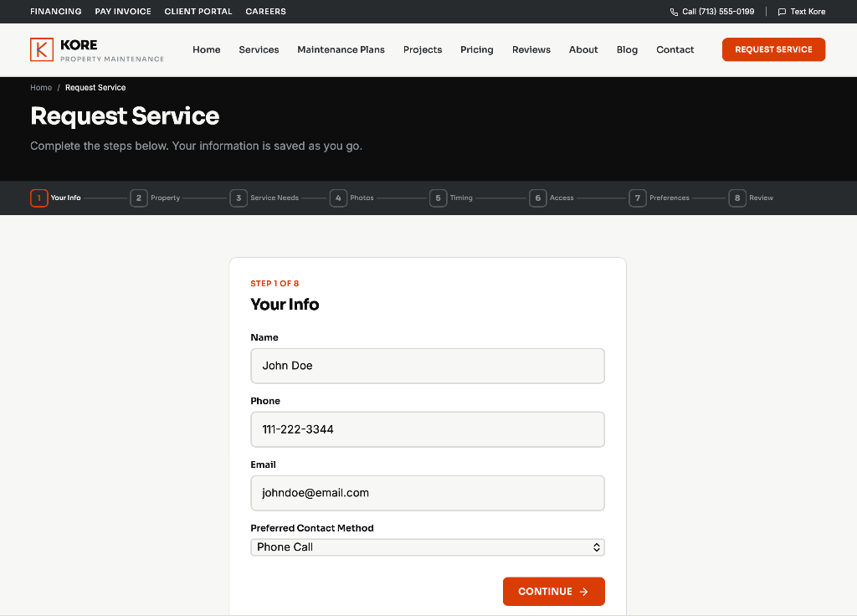The image size is (857, 616).
Task: Click step 8 Review number box
Action: (x=737, y=198)
